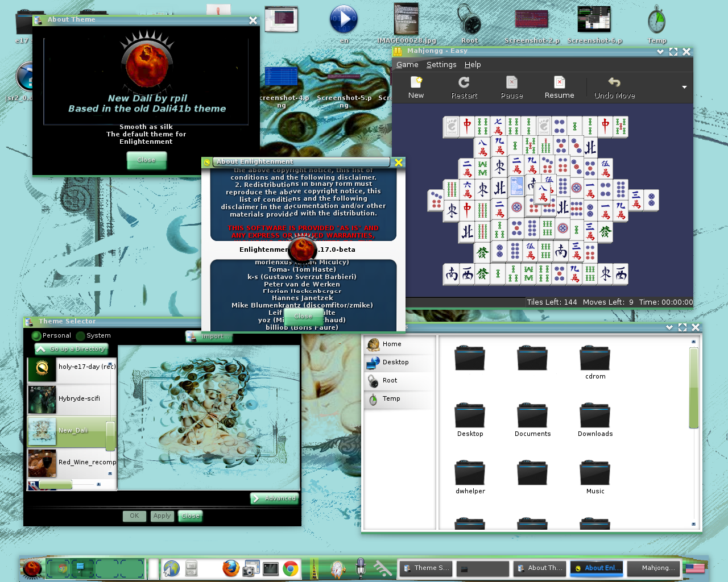
Task: Open Home in file manager sidebar
Action: click(399, 344)
